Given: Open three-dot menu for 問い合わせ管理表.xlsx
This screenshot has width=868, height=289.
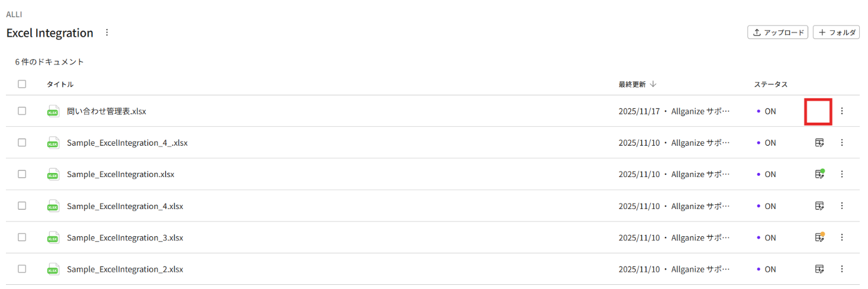Looking at the screenshot, I should [842, 111].
